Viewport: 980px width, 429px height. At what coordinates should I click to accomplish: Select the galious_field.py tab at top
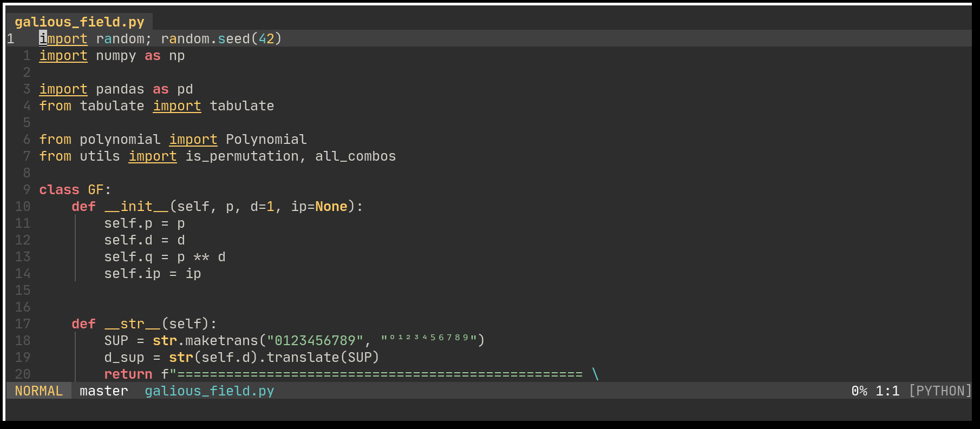point(80,22)
